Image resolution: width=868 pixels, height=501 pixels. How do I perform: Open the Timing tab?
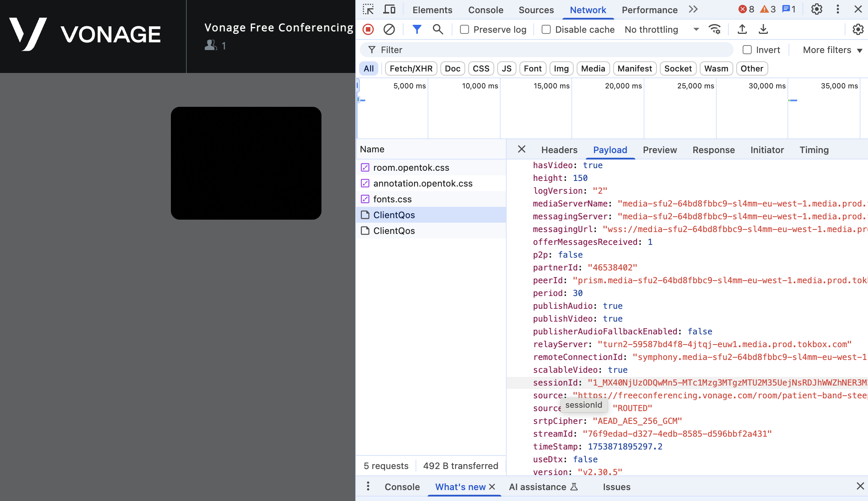click(x=814, y=150)
